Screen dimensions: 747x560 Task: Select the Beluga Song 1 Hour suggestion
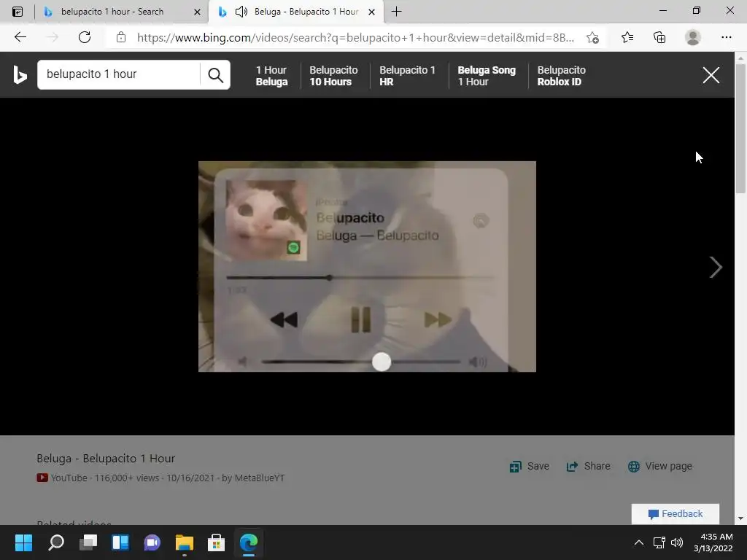(x=487, y=76)
